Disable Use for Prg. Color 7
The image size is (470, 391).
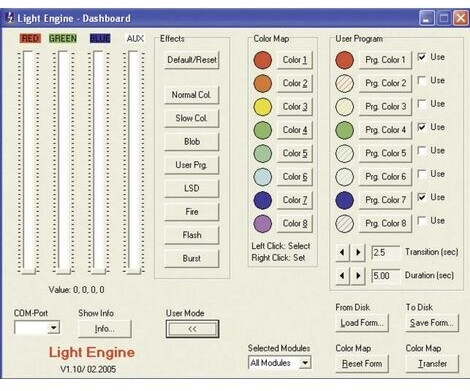(x=422, y=197)
